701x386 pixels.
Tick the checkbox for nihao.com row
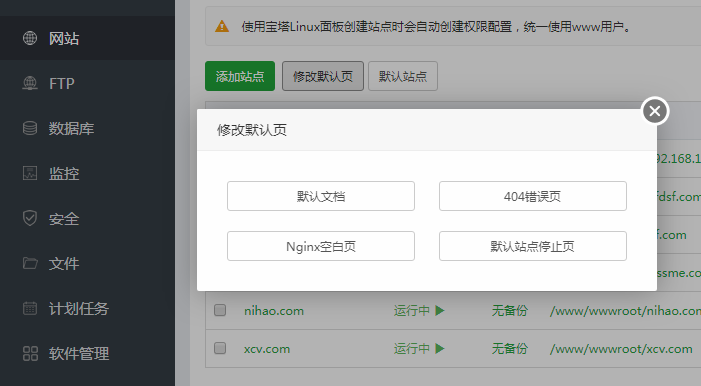click(x=220, y=310)
